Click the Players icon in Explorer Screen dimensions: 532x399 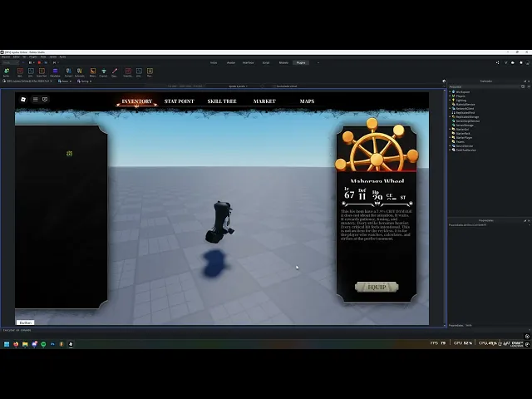pos(454,96)
